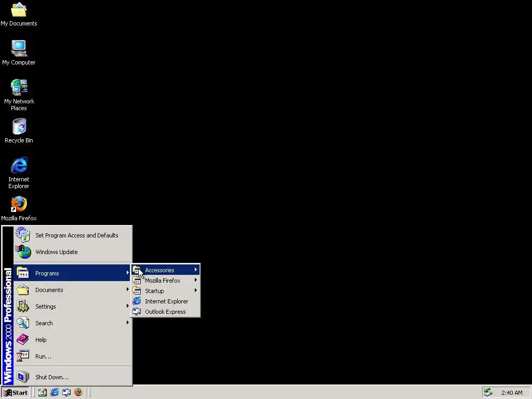
Task: Open the Documents submenu entry
Action: point(73,290)
